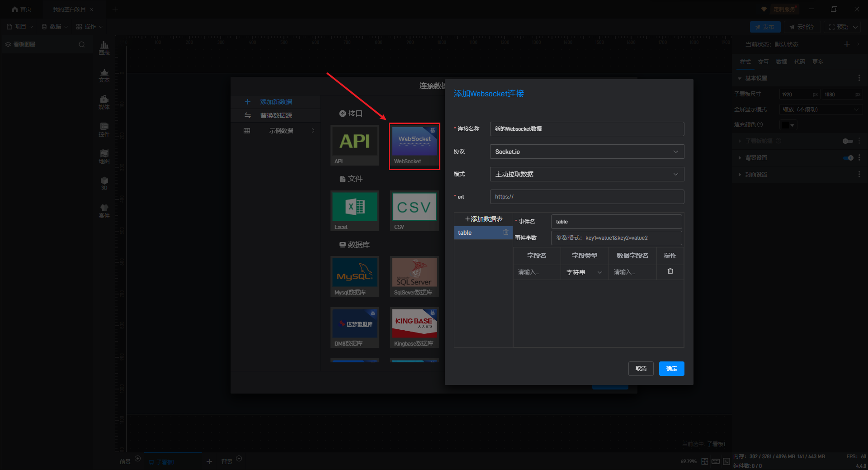Screen dimensions: 868x470
Task: Open the 字符串 field type dropdown
Action: pyautogui.click(x=584, y=272)
